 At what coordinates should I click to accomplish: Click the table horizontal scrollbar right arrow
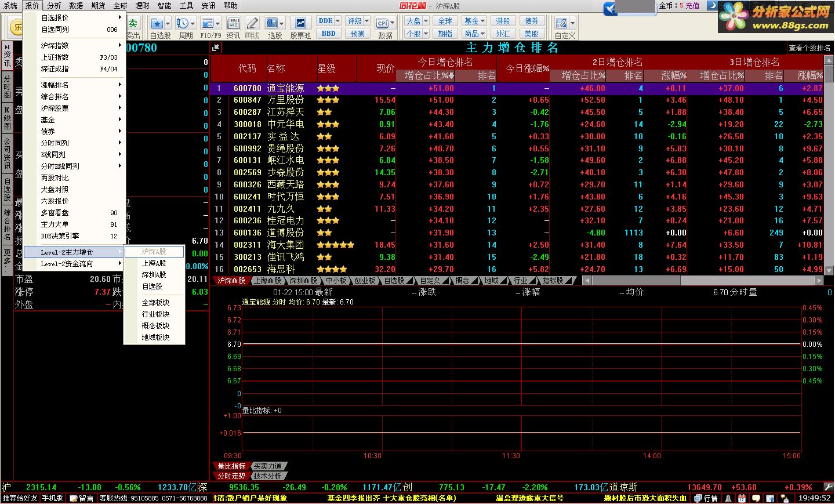819,281
